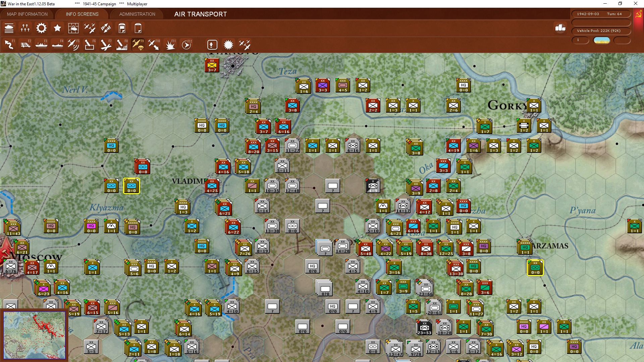Image resolution: width=644 pixels, height=362 pixels.
Task: Select the 9?28 grey unit
Action: click(x=415, y=348)
